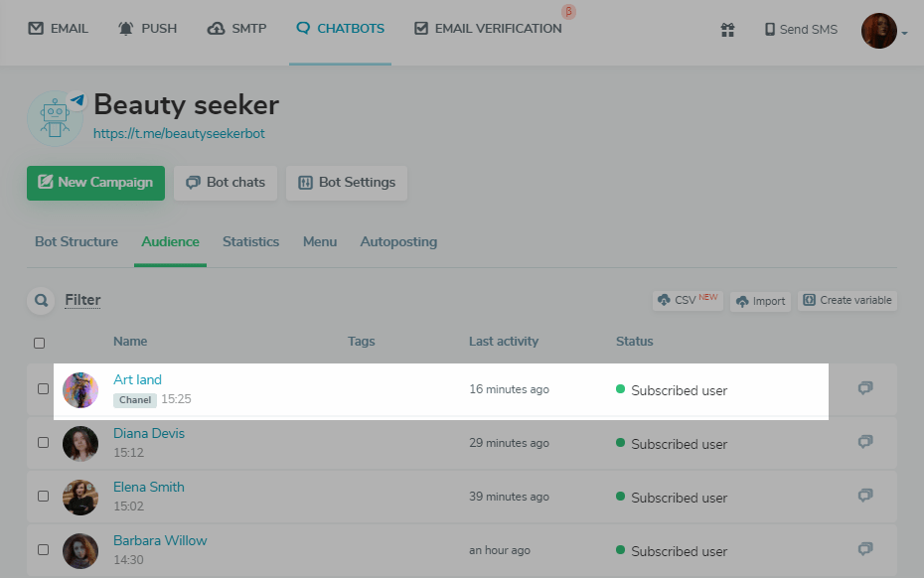Expand the Filter options
Image resolution: width=924 pixels, height=578 pixels.
coord(82,300)
